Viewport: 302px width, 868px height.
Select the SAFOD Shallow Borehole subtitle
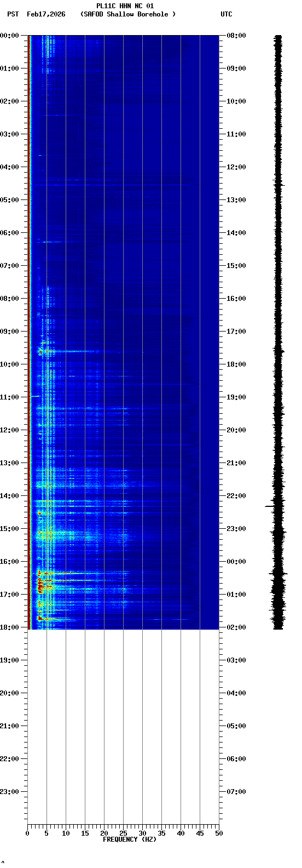(128, 14)
